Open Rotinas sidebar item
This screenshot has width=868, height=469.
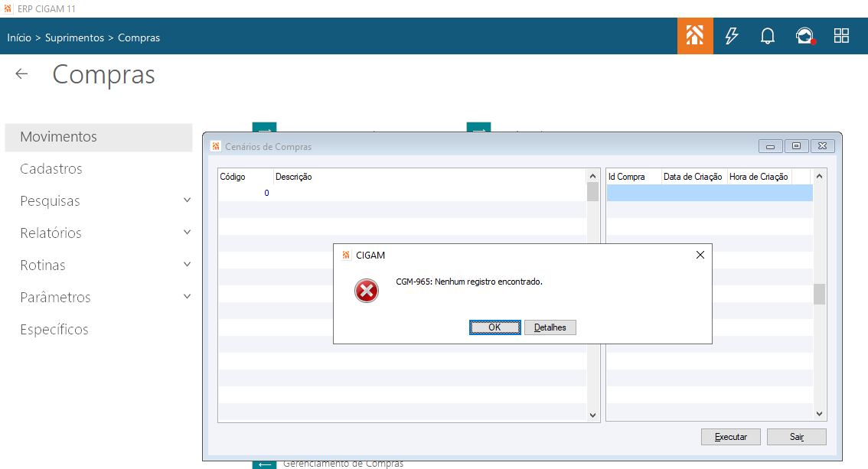point(43,265)
